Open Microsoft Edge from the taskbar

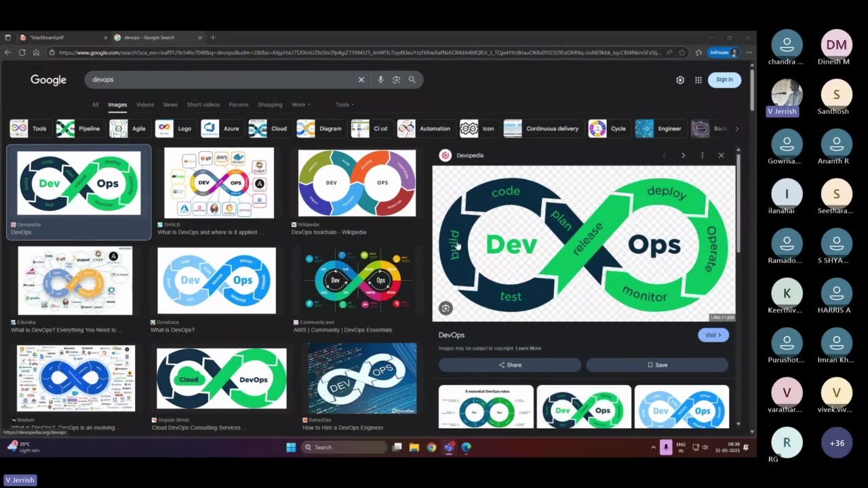coord(467,447)
